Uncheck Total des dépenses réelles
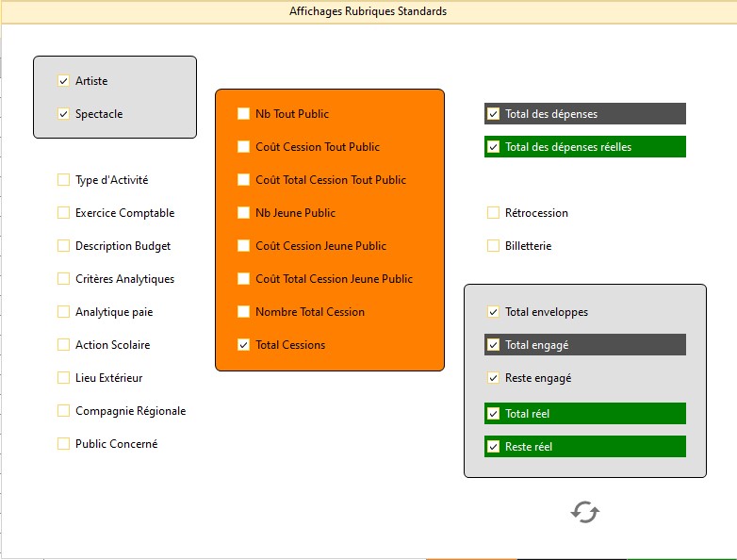 [x=493, y=147]
